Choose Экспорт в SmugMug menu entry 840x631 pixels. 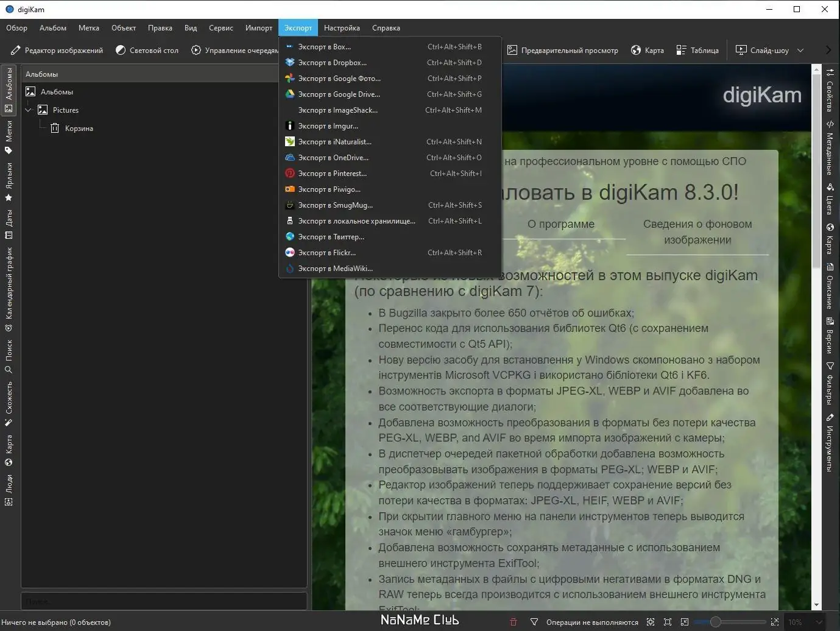390,205
